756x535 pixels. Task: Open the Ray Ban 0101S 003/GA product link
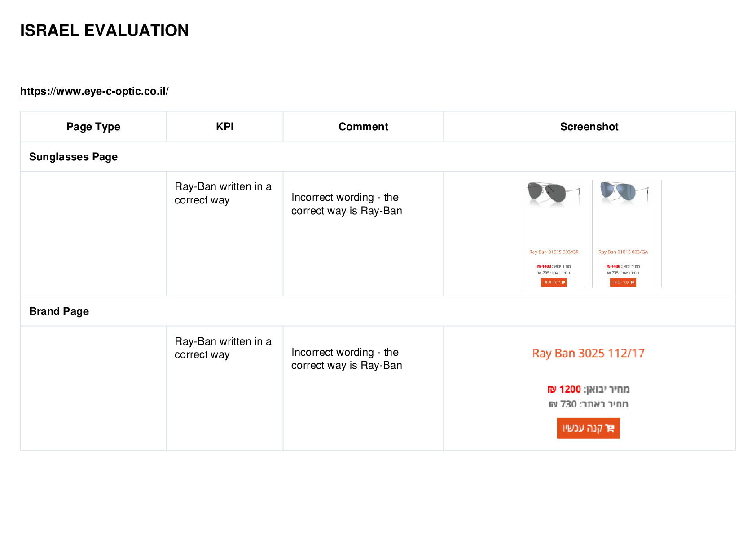pos(623,252)
